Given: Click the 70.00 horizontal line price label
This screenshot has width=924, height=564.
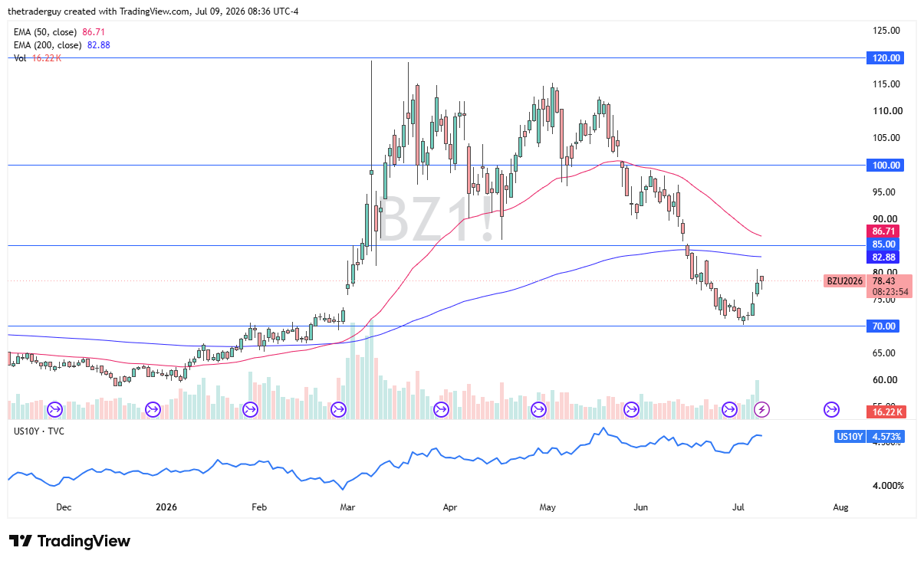Looking at the screenshot, I should coord(884,326).
